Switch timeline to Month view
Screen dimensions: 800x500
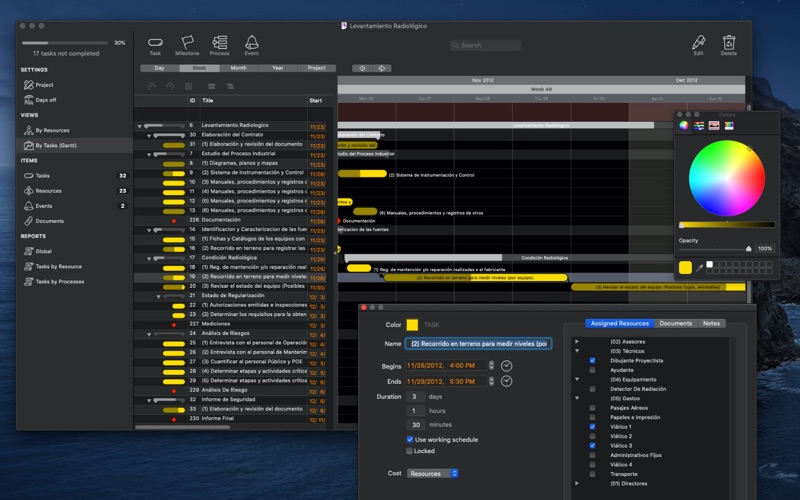click(238, 68)
